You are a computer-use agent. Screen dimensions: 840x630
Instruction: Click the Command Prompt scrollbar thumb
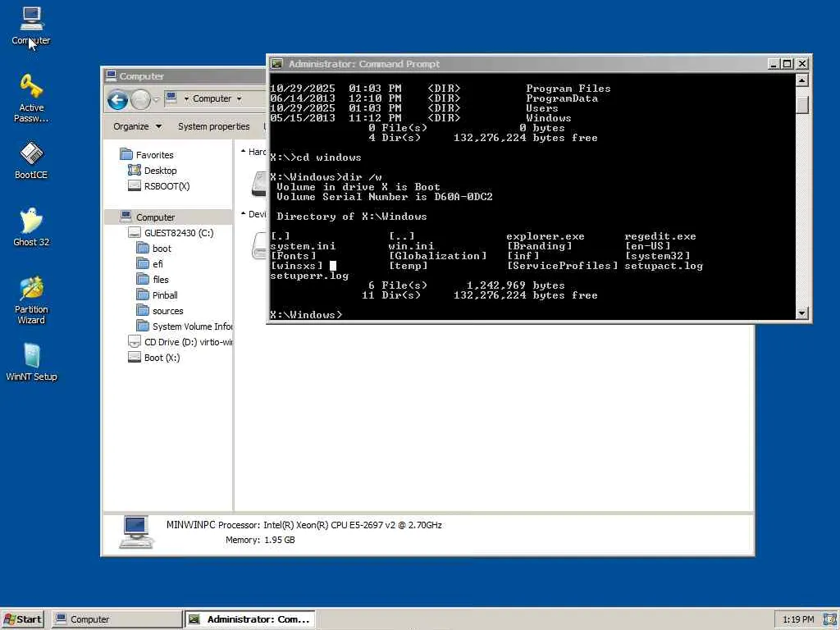(x=801, y=104)
